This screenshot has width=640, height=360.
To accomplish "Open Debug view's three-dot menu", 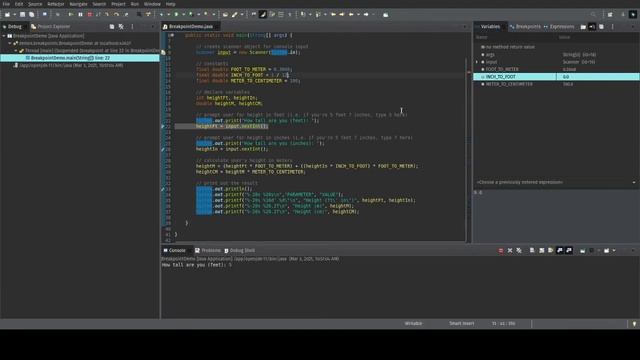I will [132, 27].
